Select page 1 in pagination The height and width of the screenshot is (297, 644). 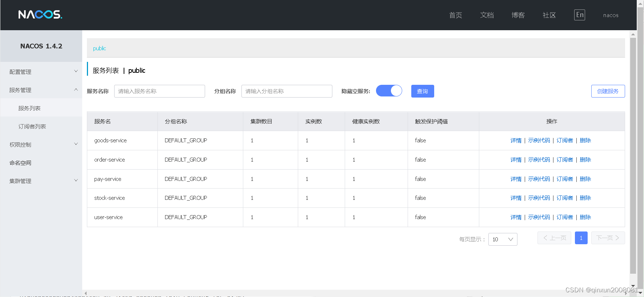[581, 238]
